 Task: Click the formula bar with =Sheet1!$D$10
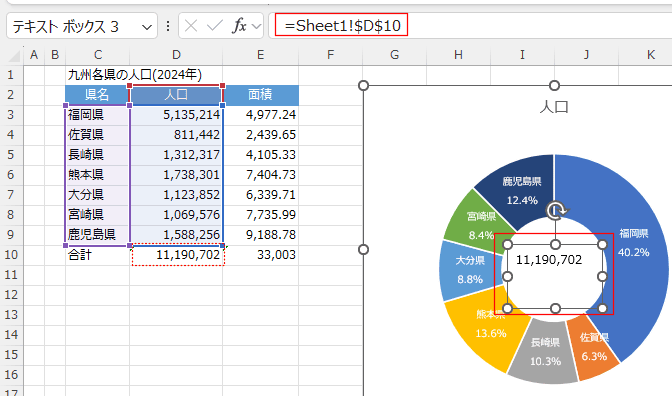pos(470,26)
